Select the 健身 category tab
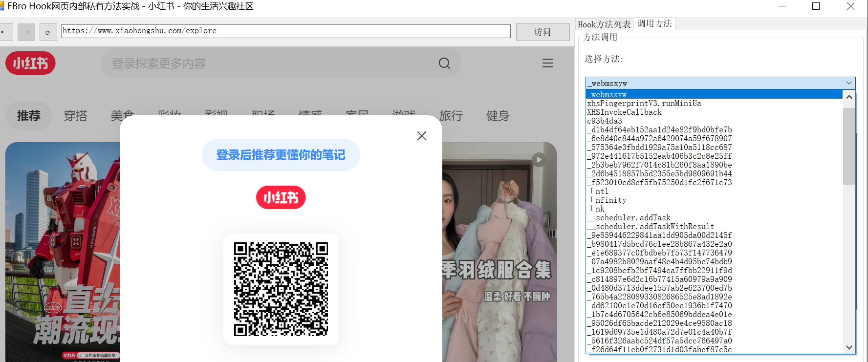This screenshot has width=868, height=362. pyautogui.click(x=498, y=116)
